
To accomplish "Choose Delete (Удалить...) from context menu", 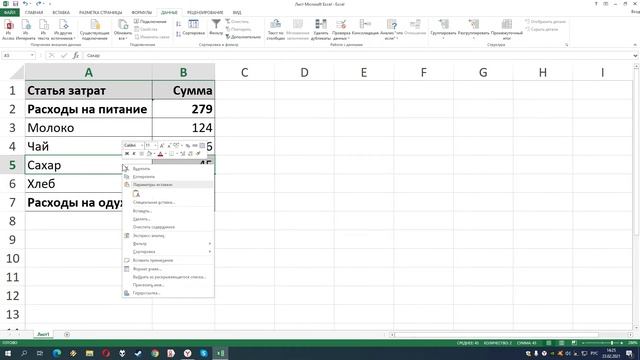I will (168, 219).
